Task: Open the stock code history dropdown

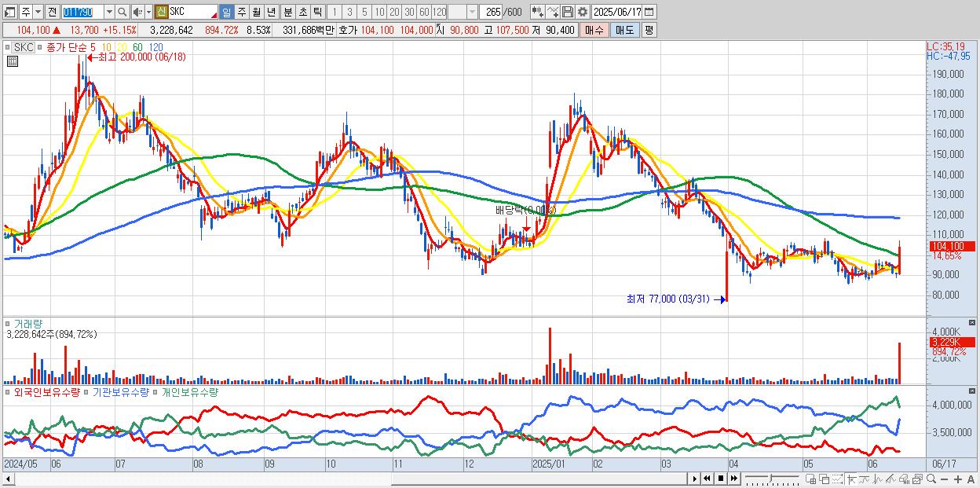Action: (109, 12)
